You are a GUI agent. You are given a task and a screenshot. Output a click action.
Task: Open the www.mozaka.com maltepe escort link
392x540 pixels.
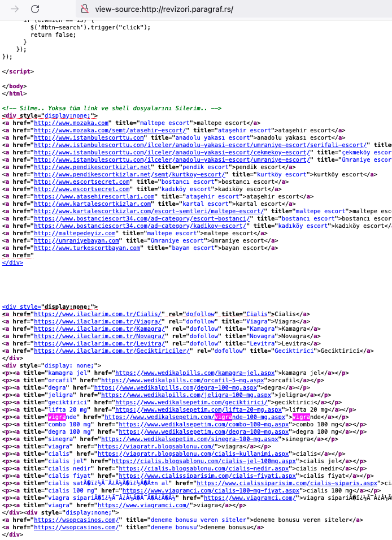71,123
